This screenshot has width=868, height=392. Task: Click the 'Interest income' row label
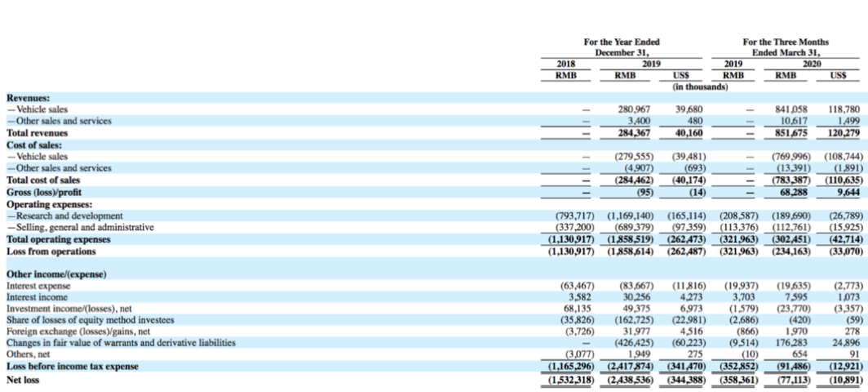(37, 297)
